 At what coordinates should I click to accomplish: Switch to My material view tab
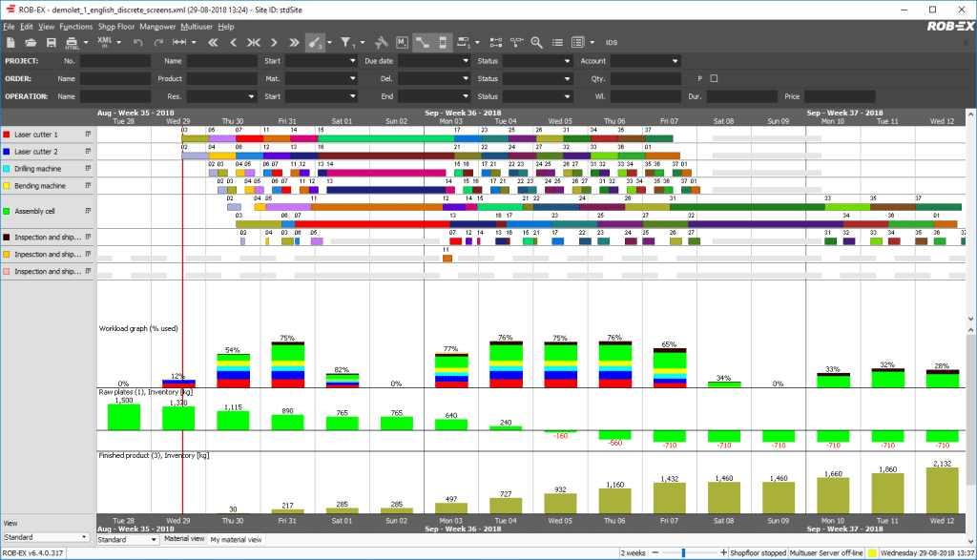point(234,539)
